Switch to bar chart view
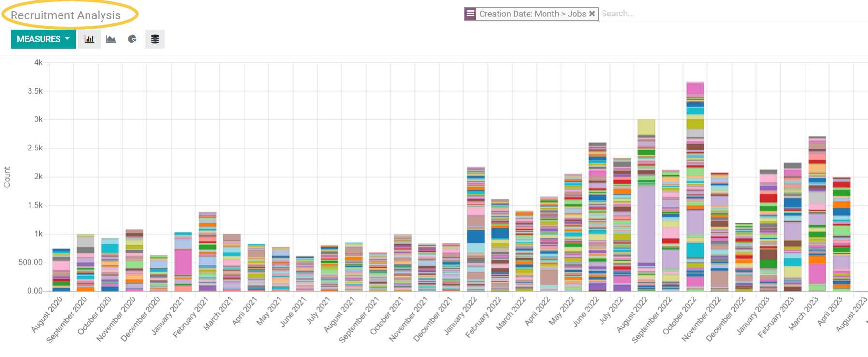This screenshot has height=357, width=868. 89,39
